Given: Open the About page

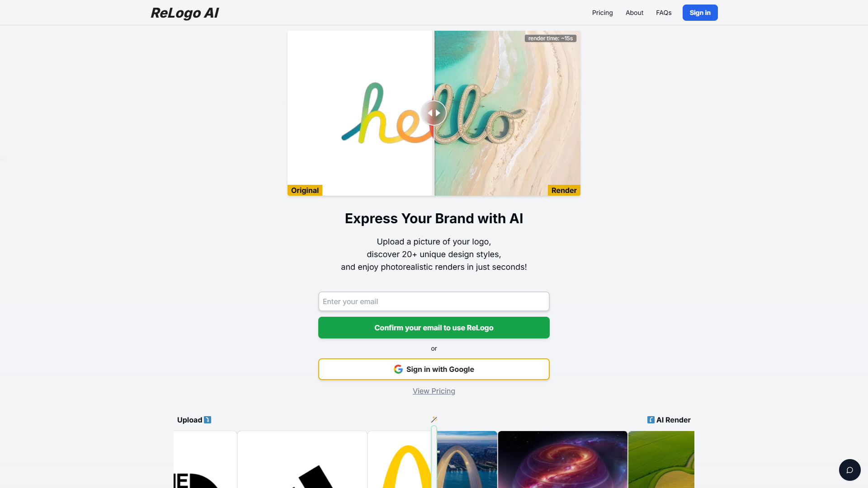Looking at the screenshot, I should pyautogui.click(x=634, y=13).
